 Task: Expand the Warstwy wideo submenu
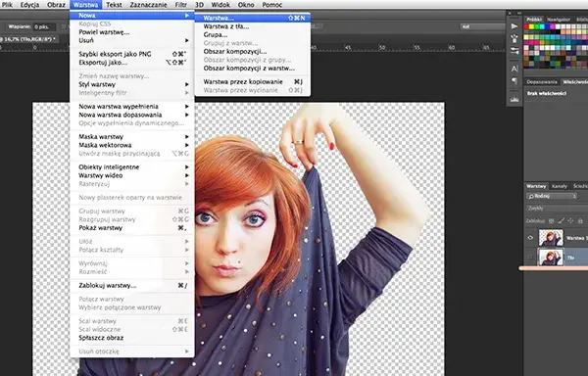coord(131,175)
